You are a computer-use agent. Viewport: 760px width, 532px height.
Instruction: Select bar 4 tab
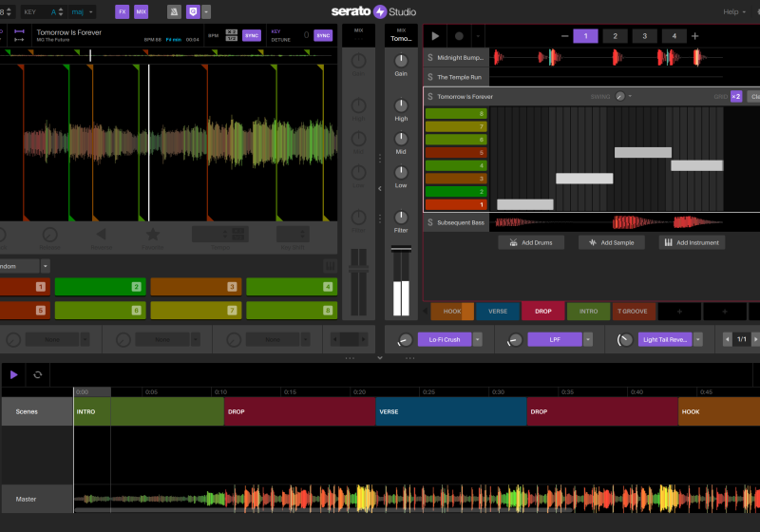click(674, 36)
